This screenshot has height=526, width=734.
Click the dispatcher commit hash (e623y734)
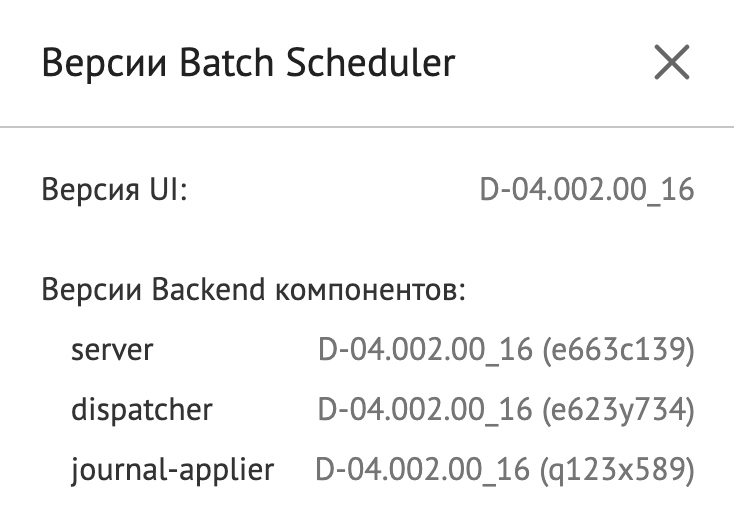coord(617,409)
